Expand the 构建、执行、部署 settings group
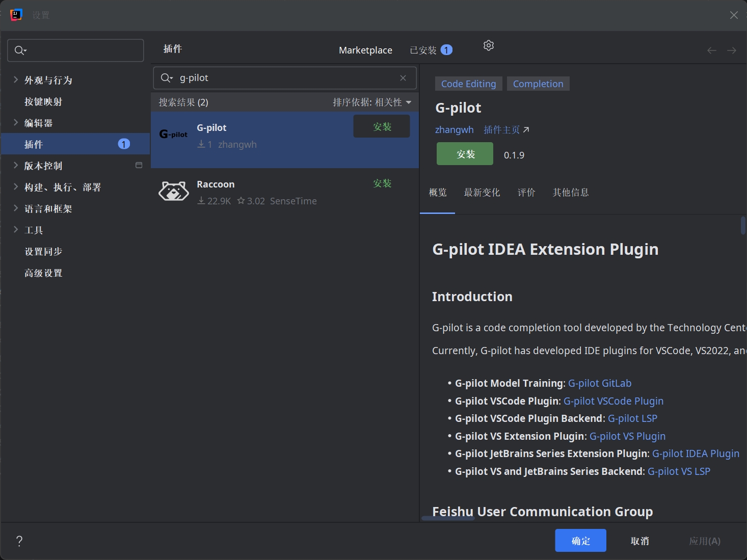The image size is (747, 560). [x=16, y=186]
